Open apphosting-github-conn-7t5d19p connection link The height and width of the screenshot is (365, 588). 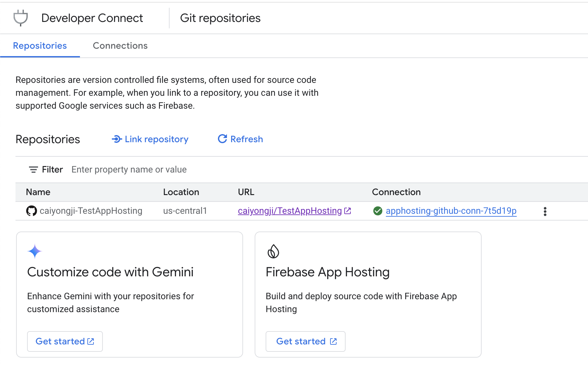[x=451, y=211]
